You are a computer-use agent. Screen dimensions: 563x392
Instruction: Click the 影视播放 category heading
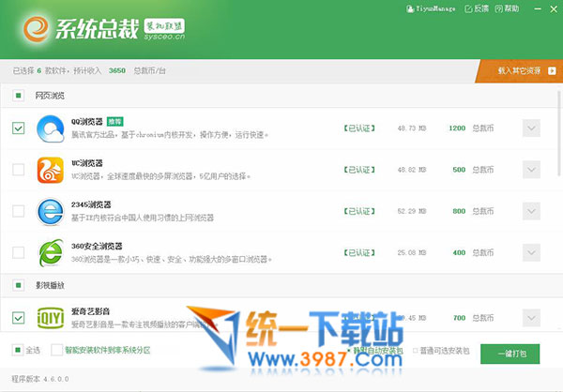click(x=50, y=285)
